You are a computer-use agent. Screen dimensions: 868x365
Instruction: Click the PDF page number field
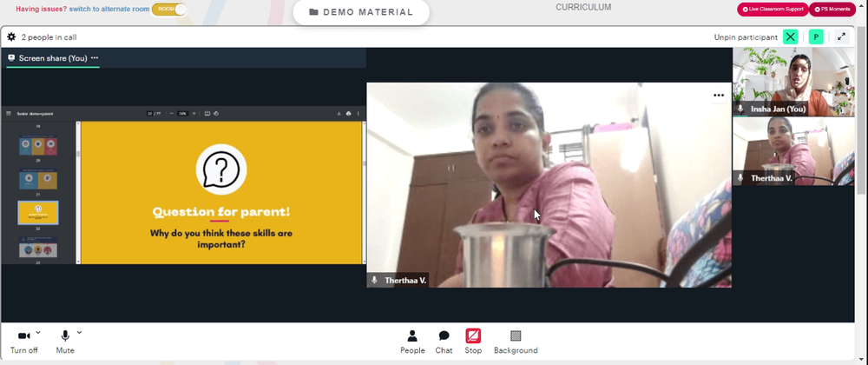[150, 114]
